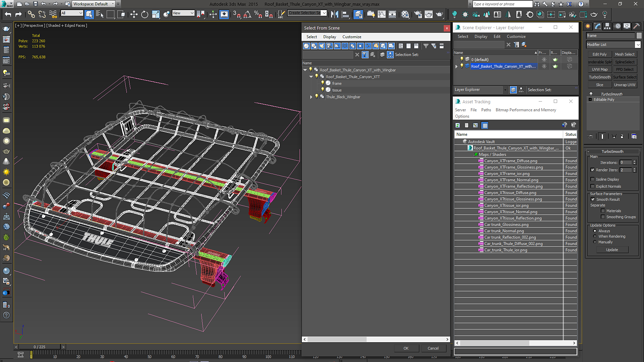Viewport: 644px width, 362px height.
Task: Click the FFD Select modifier button
Action: pyautogui.click(x=625, y=69)
